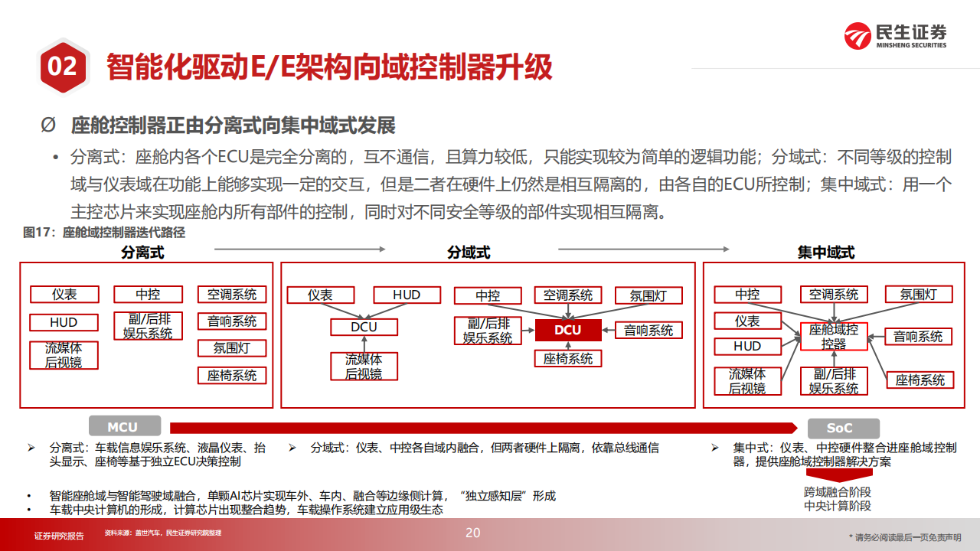
Task: Select 音响系统 box in the 分域式 diagram
Action: pos(649,331)
